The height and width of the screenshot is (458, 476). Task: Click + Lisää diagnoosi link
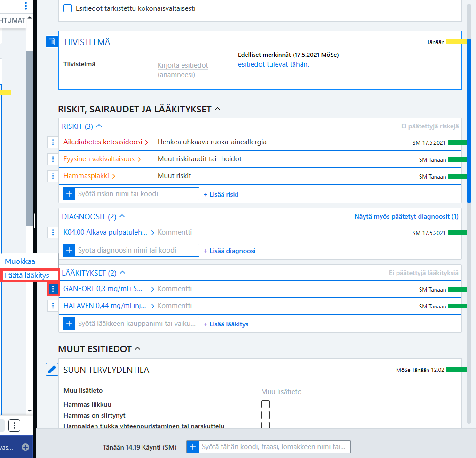pyautogui.click(x=230, y=251)
